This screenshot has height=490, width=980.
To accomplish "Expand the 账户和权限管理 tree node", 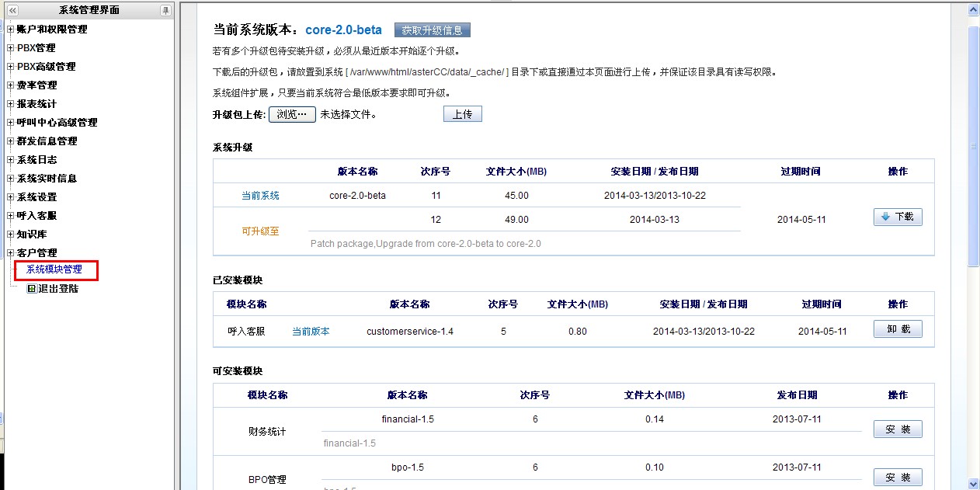I will point(10,30).
